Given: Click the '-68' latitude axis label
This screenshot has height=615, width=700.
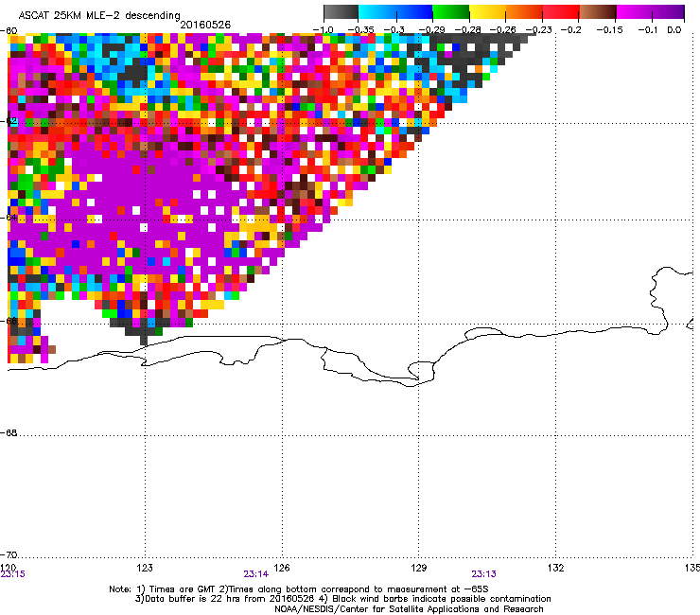Looking at the screenshot, I should point(9,433).
